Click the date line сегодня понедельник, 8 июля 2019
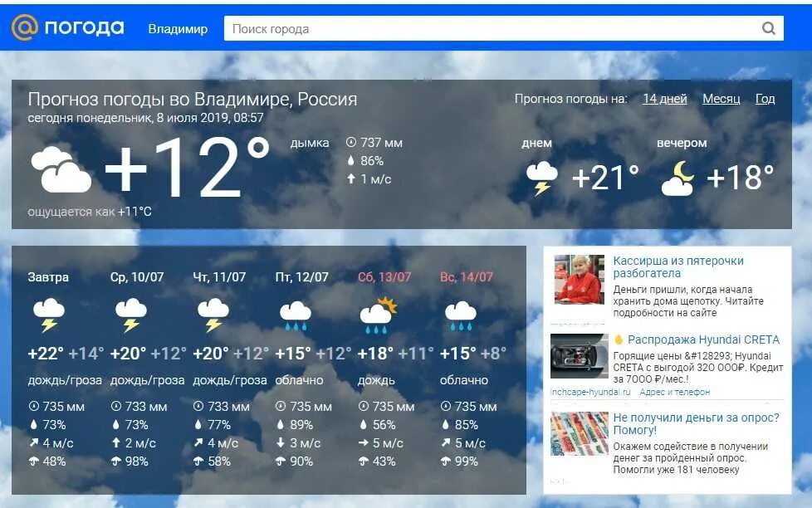The height and width of the screenshot is (508, 812). pos(145,118)
